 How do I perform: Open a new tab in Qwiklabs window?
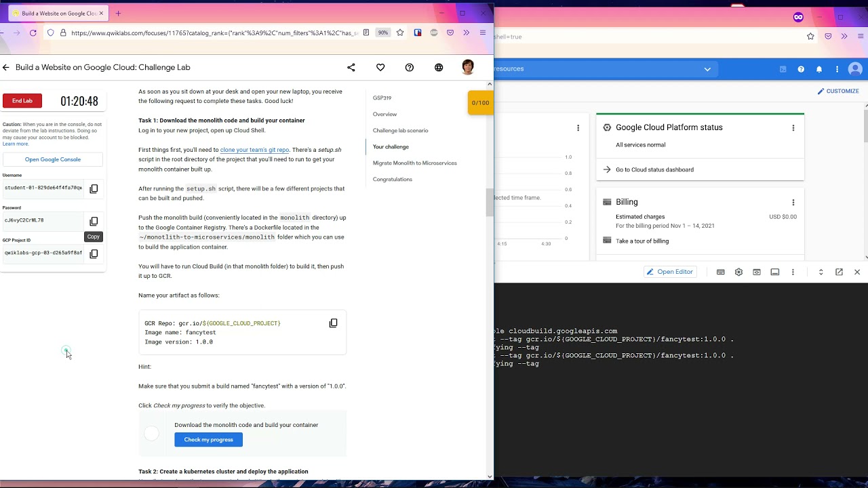[118, 13]
